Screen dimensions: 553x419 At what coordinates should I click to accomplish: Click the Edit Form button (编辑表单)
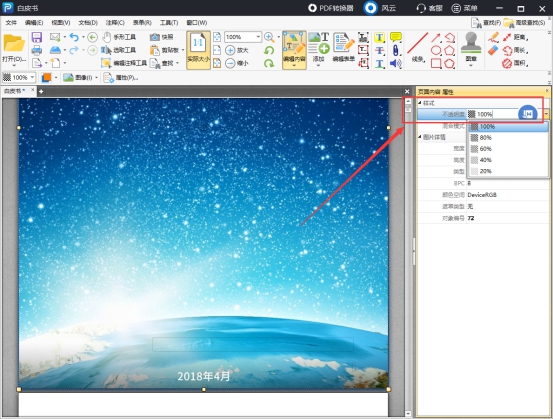coord(344,48)
